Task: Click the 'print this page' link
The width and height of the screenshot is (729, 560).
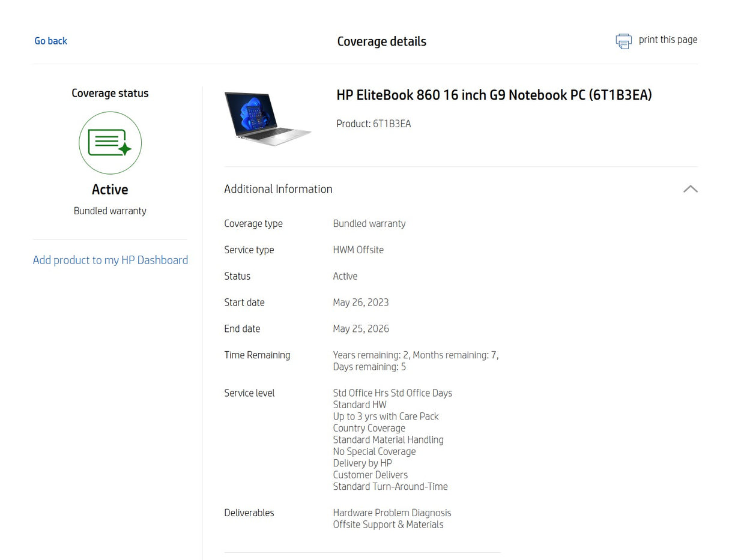Action: 668,40
